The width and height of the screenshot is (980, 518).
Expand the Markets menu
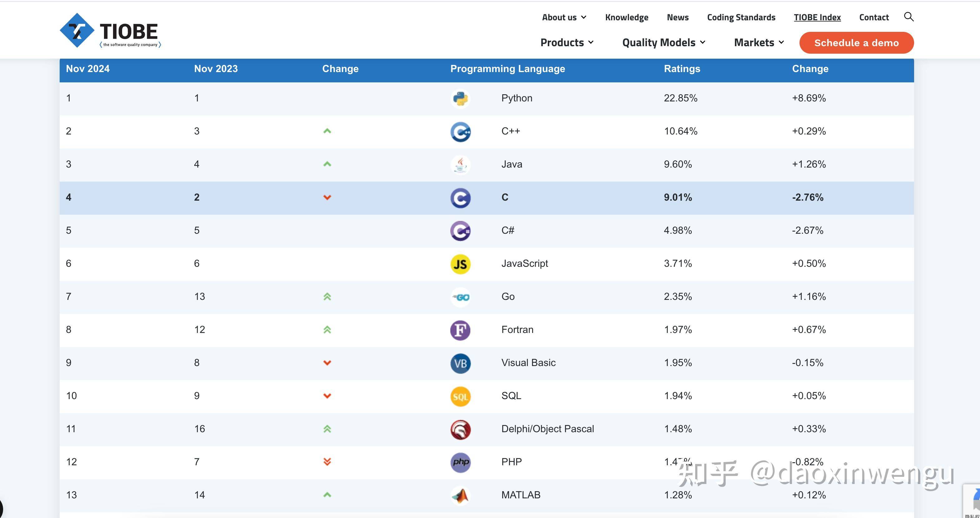pos(759,42)
